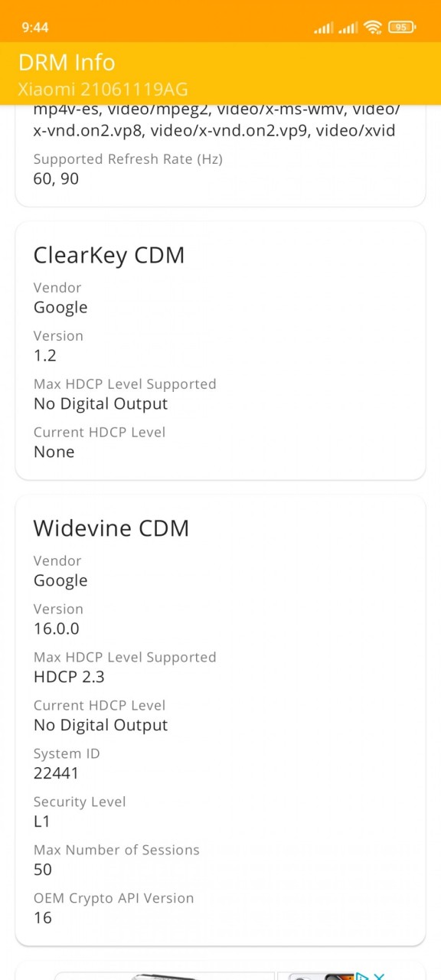Tap OEM Crypto API Version value 16
The width and height of the screenshot is (441, 980).
pos(43,918)
